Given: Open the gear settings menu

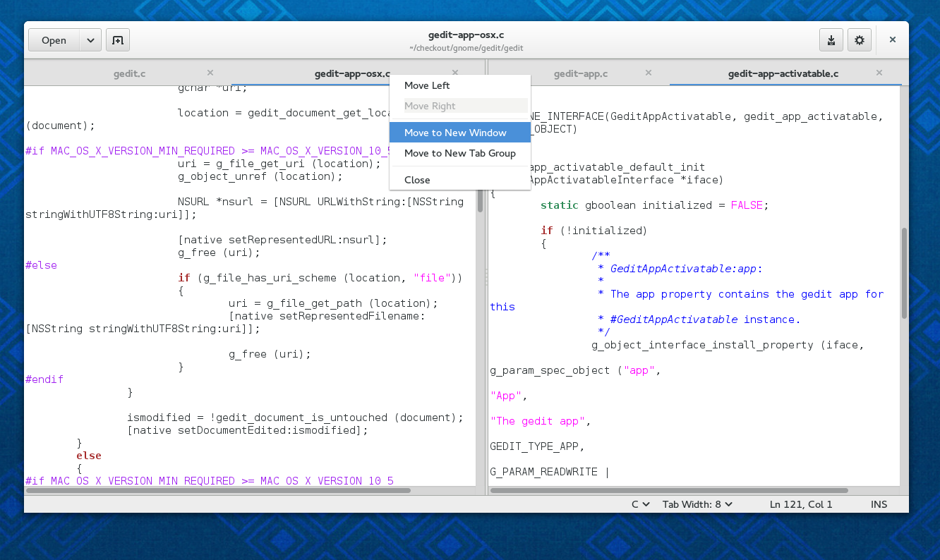Looking at the screenshot, I should point(860,40).
